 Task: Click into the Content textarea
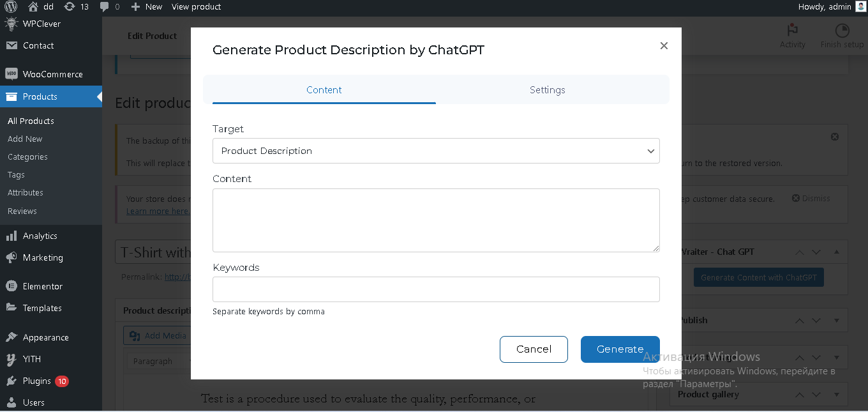pos(436,220)
